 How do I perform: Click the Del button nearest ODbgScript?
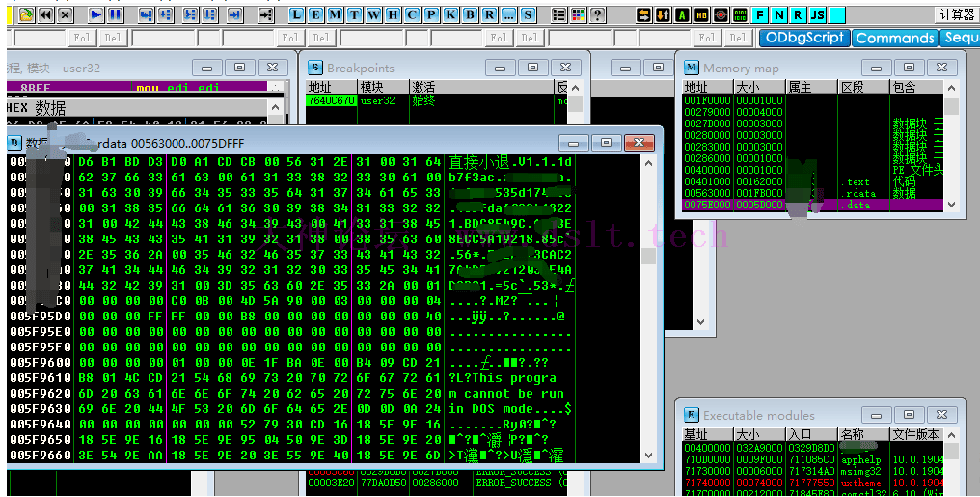[x=738, y=38]
